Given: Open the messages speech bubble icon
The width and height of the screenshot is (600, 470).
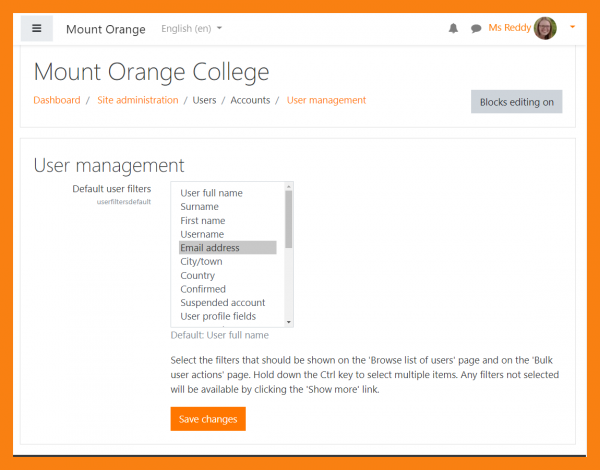Looking at the screenshot, I should coord(476,29).
